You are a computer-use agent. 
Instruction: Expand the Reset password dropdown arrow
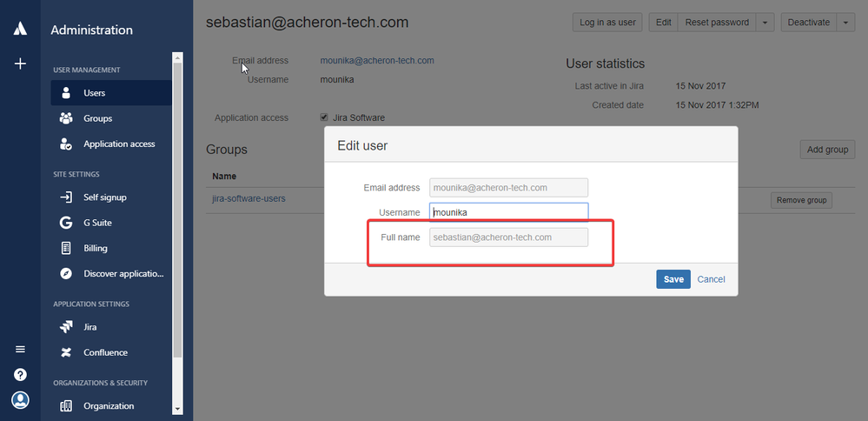tap(765, 23)
